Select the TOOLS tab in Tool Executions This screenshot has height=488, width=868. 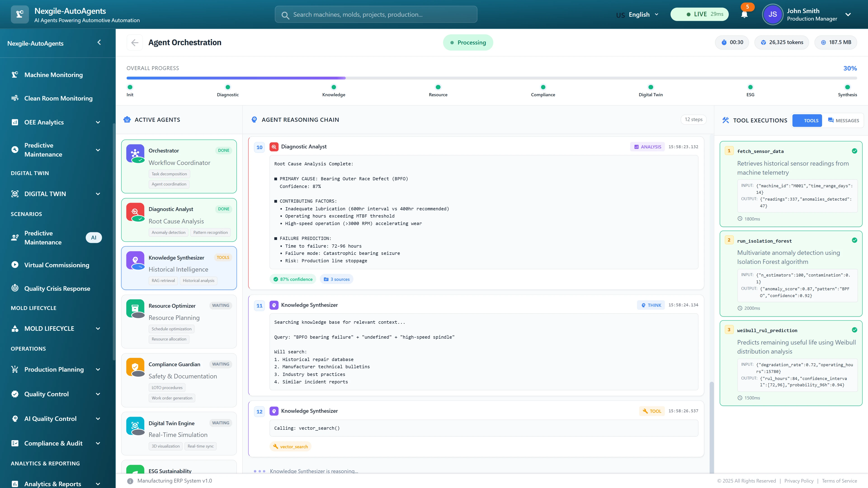pyautogui.click(x=807, y=120)
